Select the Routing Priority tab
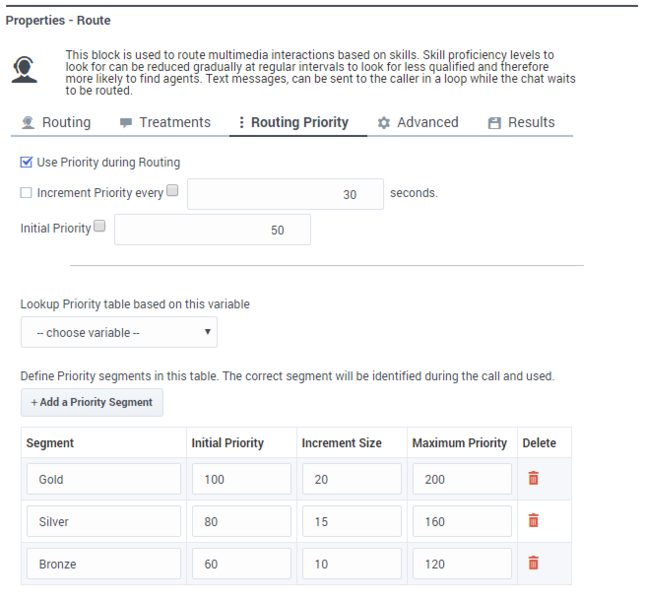Viewport: 645px width, 600px height. click(292, 123)
